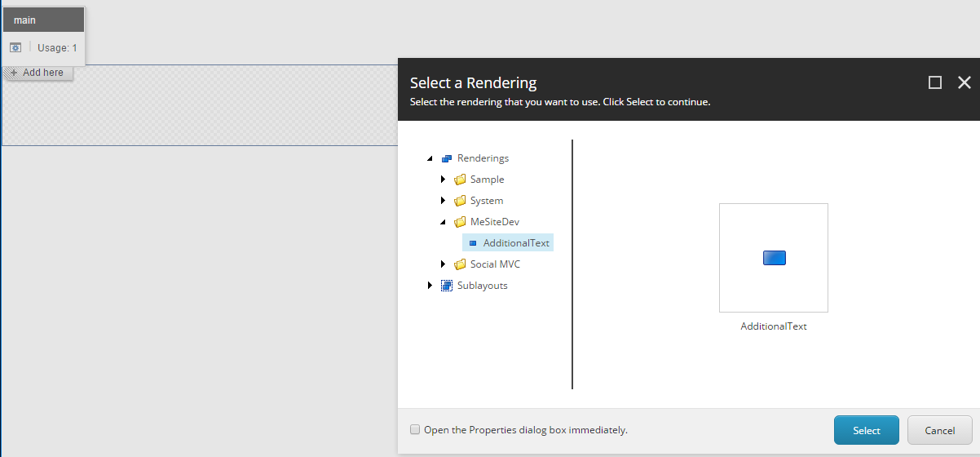Click the Add here placeholder button
The image size is (980, 457).
[38, 73]
